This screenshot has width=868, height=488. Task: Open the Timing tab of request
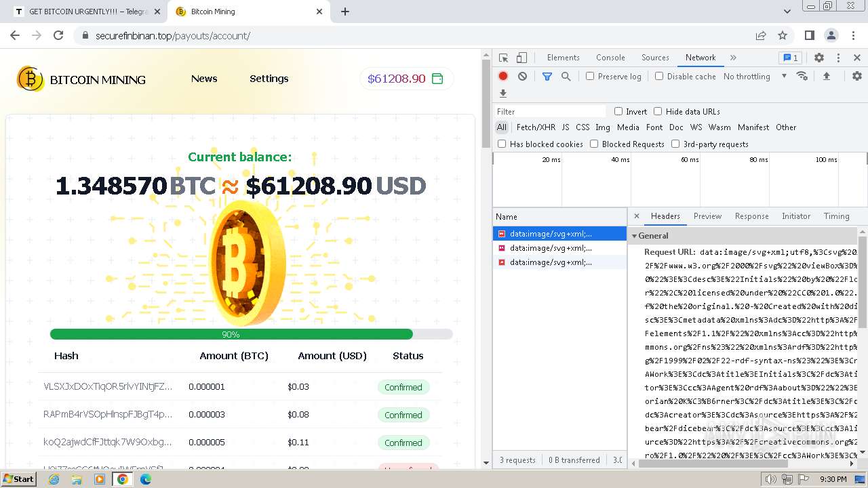click(x=836, y=216)
